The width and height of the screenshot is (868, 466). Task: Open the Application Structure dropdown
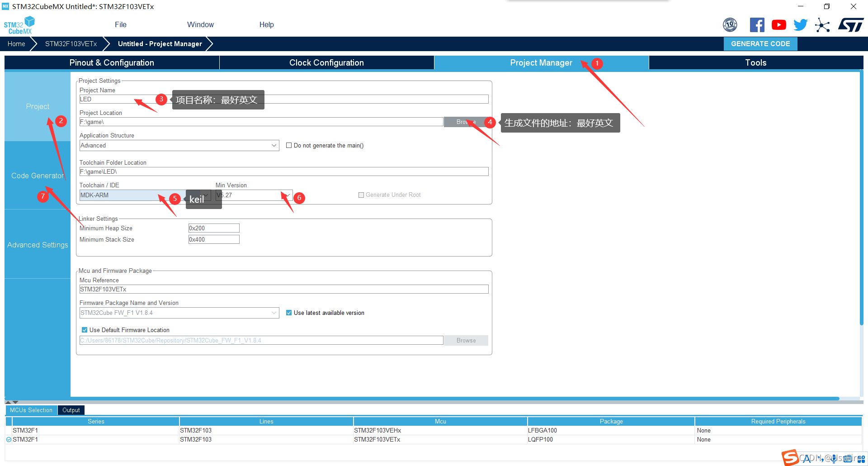(179, 145)
